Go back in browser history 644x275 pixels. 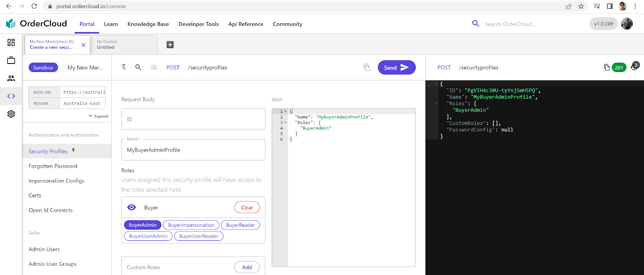[x=9, y=6]
